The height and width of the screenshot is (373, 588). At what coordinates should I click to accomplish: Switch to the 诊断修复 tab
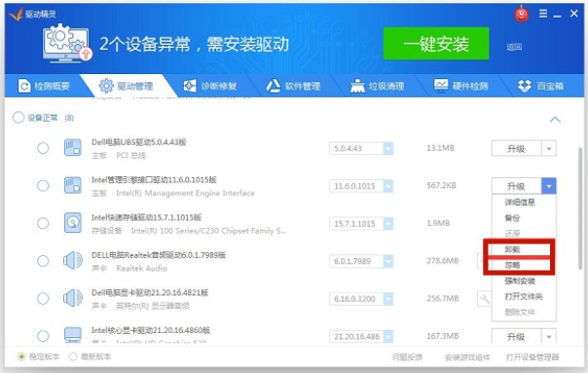coord(210,86)
